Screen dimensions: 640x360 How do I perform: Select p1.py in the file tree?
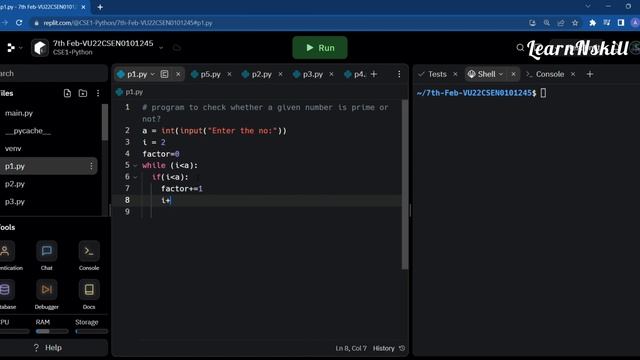click(15, 166)
